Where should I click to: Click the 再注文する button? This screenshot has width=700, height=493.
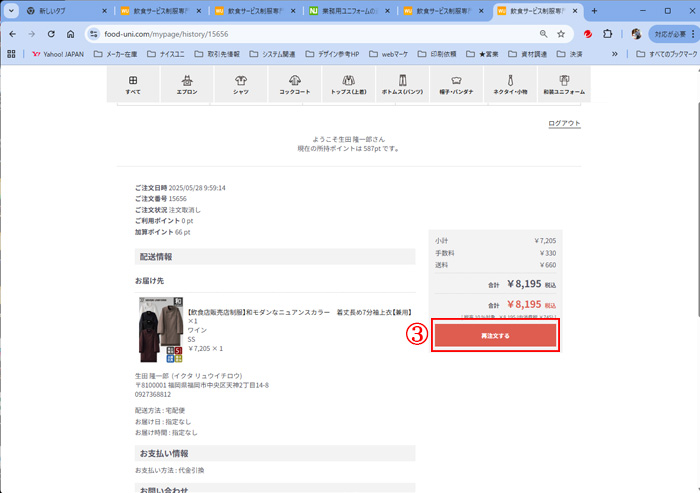click(x=496, y=336)
